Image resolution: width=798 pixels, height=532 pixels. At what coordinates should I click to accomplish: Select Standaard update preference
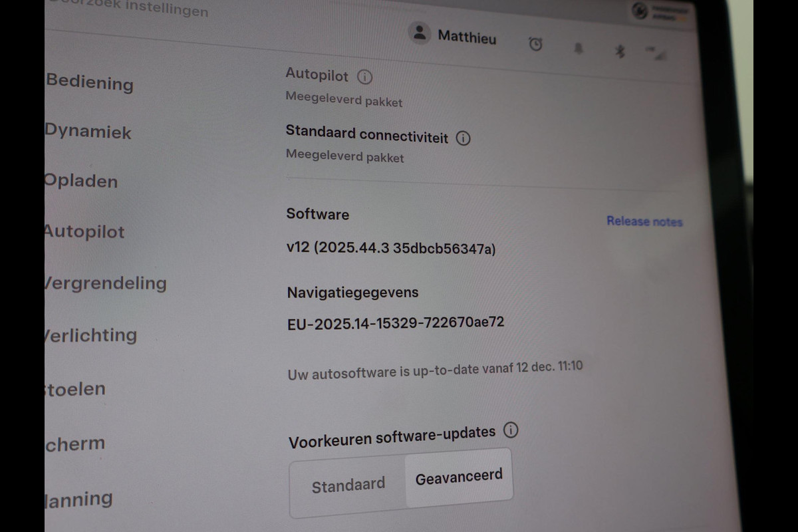348,485
